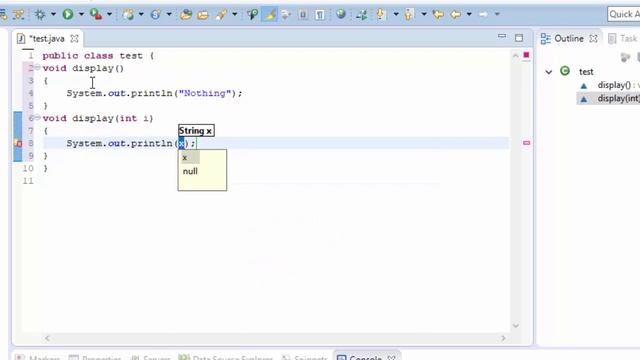This screenshot has width=640, height=360.
Task: Close the test.java editor tab
Action: (x=74, y=39)
